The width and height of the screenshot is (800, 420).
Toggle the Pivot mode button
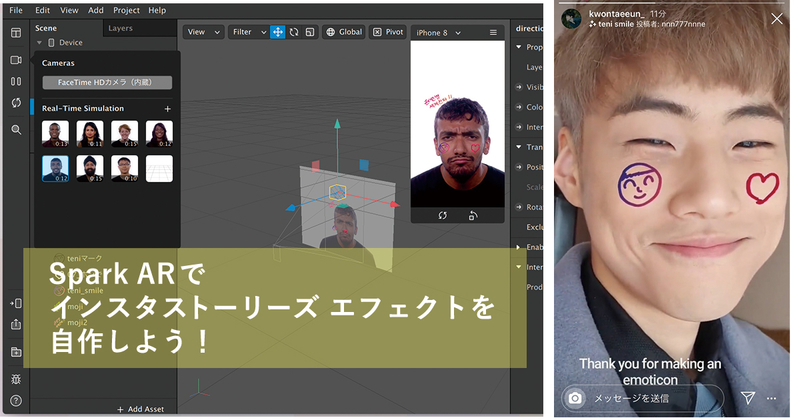click(x=388, y=32)
